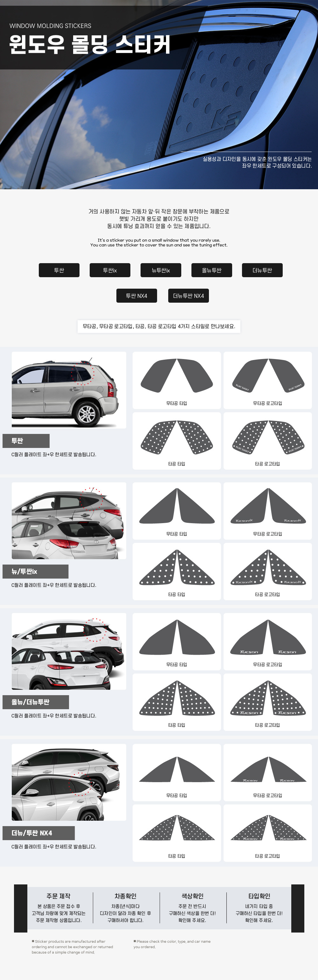Select 뉴/투싼ix 무타공 로고타입 sticker

click(x=267, y=511)
